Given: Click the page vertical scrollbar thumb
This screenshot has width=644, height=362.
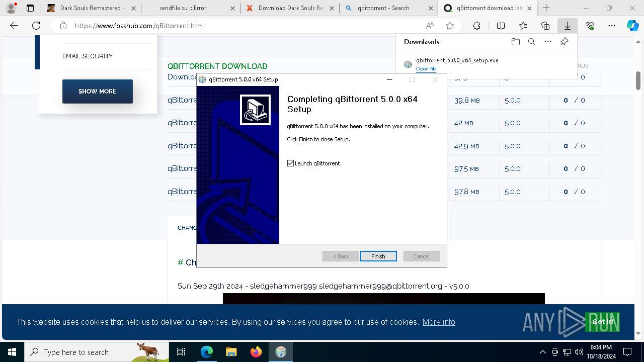Looking at the screenshot, I should 638,80.
